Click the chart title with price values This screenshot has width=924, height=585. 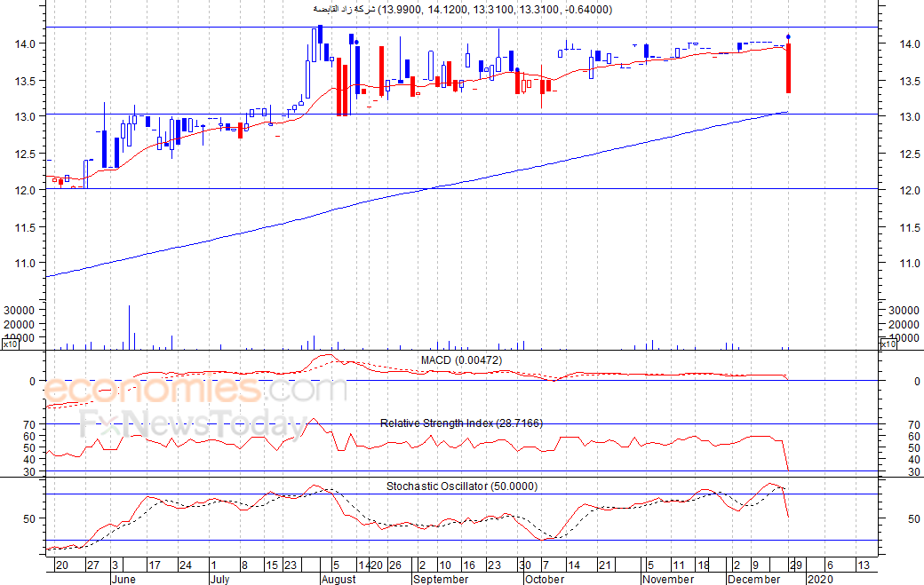[462, 10]
